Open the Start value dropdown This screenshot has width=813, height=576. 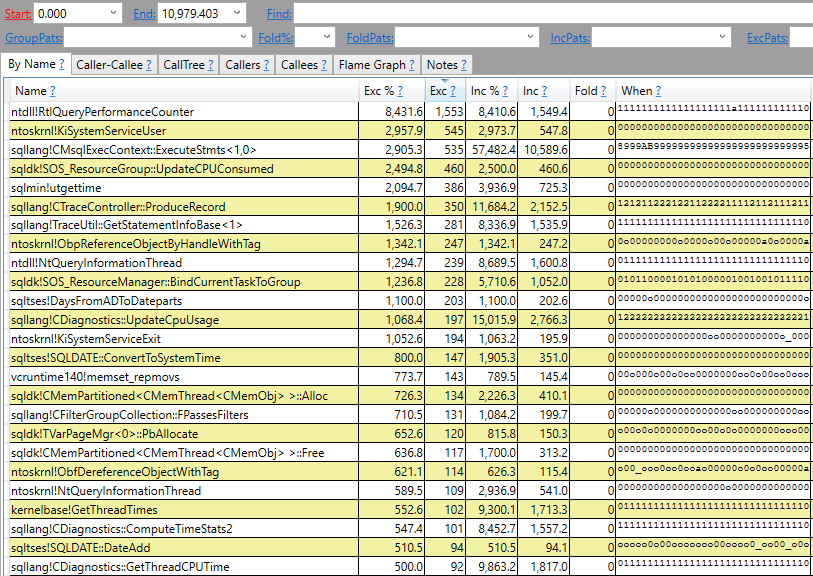pyautogui.click(x=113, y=13)
